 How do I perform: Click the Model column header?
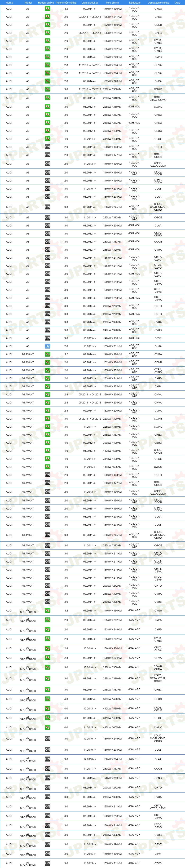[x=28, y=2]
